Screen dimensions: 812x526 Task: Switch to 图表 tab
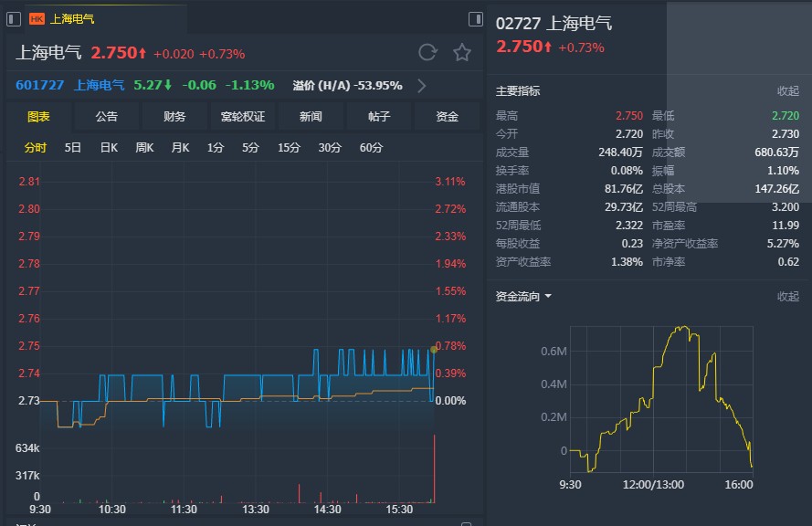pos(38,117)
